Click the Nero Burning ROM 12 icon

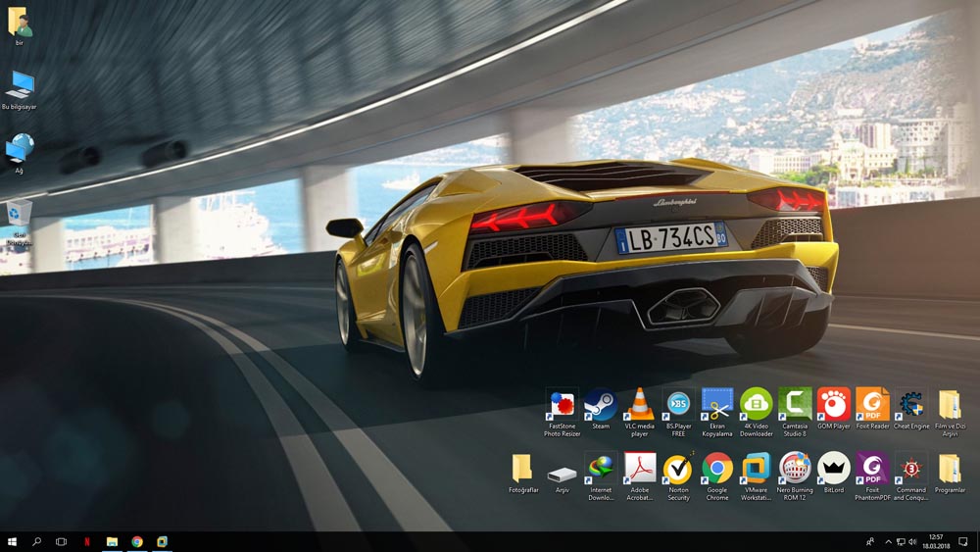pos(795,470)
